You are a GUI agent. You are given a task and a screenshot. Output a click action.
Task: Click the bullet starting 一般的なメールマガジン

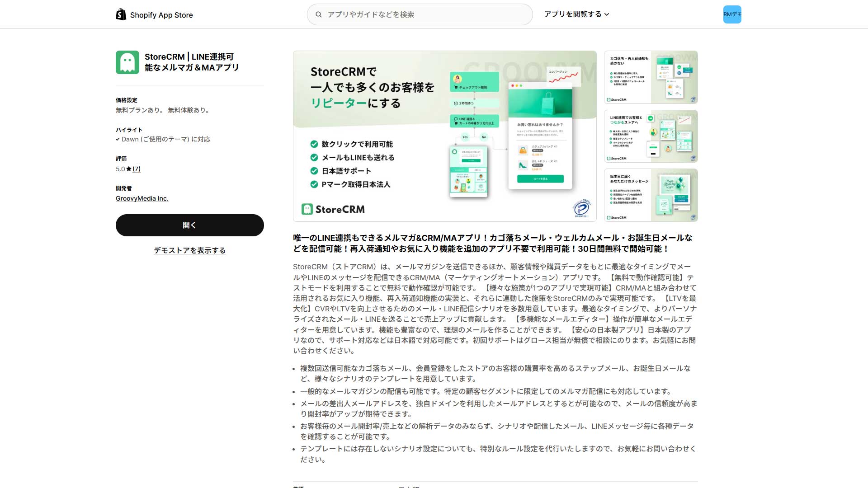point(487,391)
